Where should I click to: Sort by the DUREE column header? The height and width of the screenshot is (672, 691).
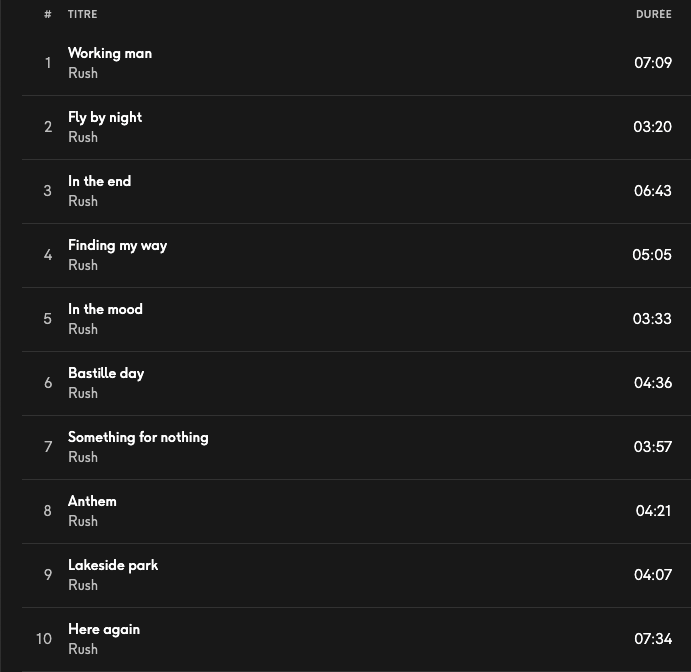pos(653,14)
